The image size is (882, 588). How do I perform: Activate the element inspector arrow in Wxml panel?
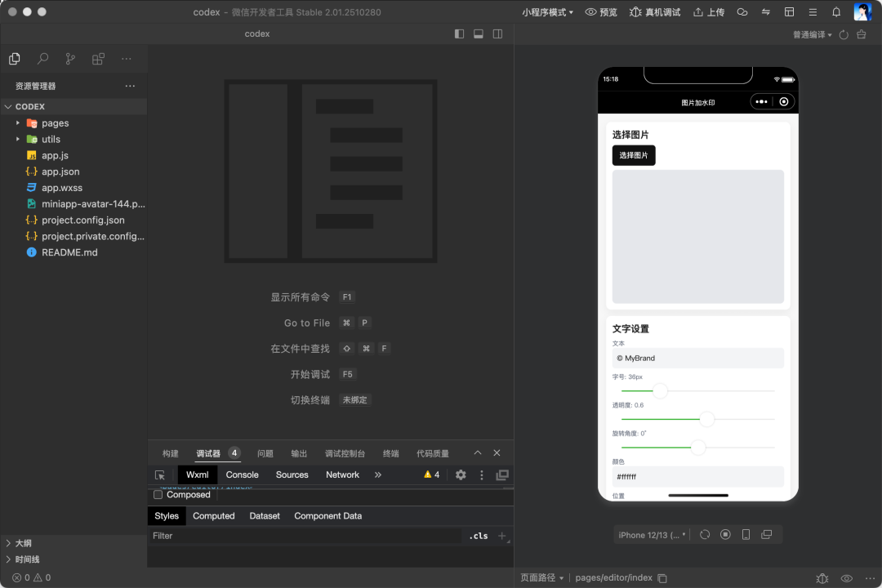tap(160, 474)
